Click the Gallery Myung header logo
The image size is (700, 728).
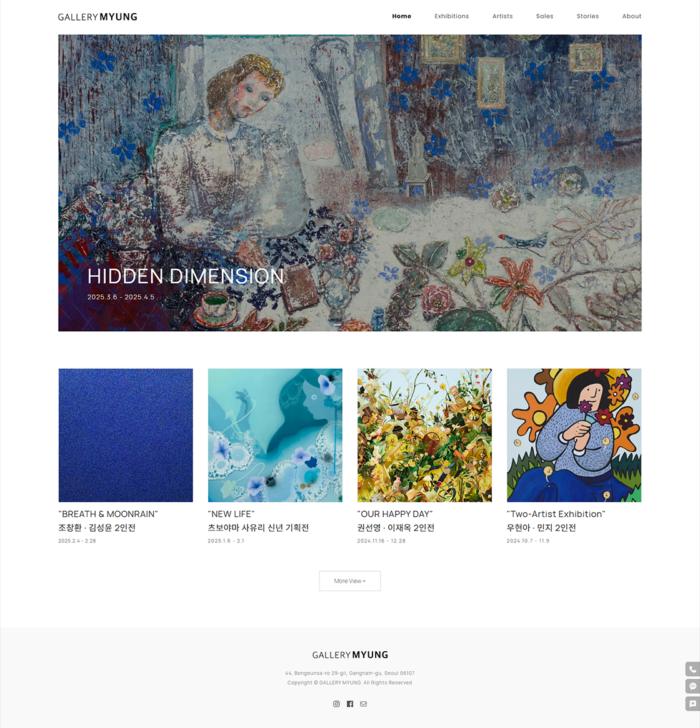(x=97, y=17)
